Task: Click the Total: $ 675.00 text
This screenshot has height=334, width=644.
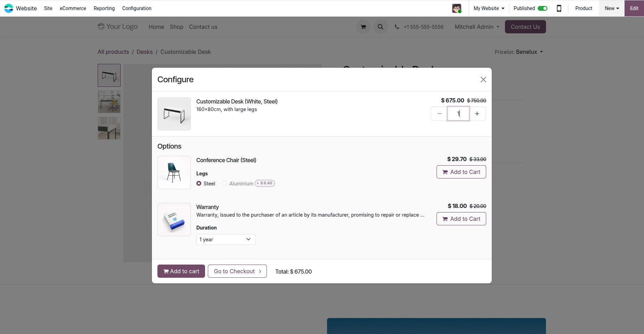Action: [294, 272]
